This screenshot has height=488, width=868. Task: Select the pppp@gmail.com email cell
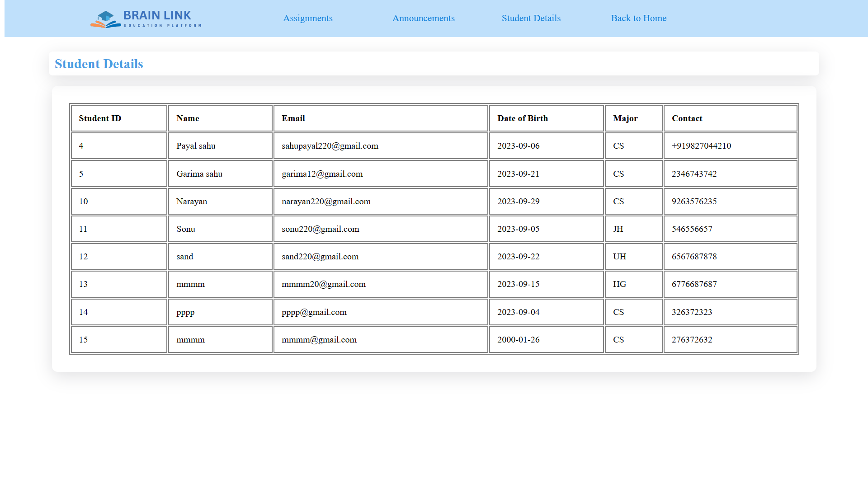click(x=314, y=312)
